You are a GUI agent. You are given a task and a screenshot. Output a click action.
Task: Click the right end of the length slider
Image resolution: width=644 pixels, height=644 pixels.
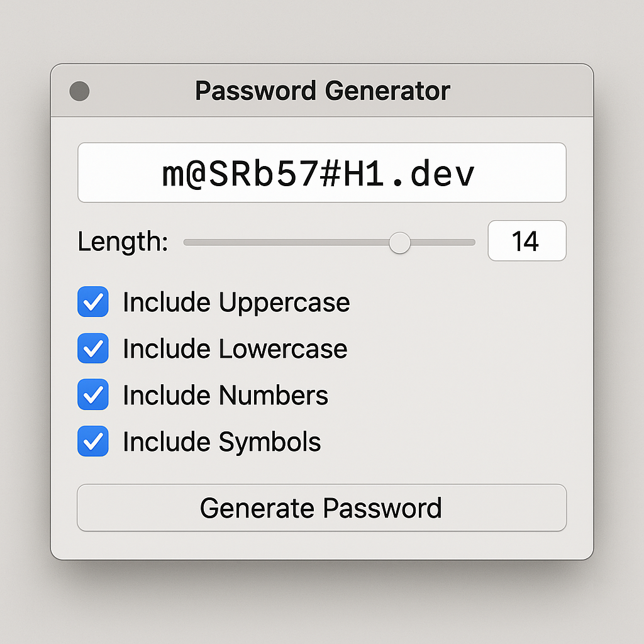click(x=473, y=242)
